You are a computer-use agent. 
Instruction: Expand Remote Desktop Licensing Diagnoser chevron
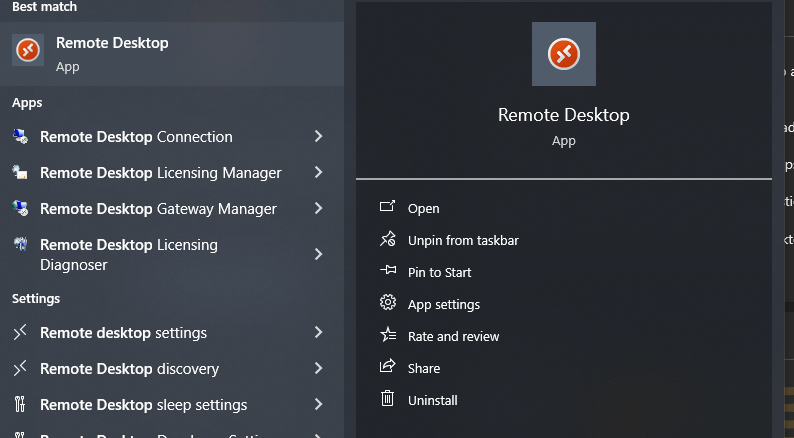[x=318, y=254]
